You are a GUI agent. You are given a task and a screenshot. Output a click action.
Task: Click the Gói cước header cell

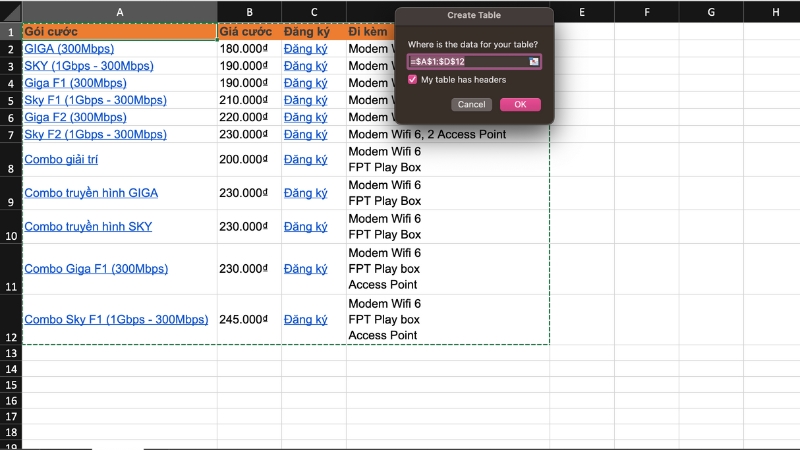tap(120, 32)
